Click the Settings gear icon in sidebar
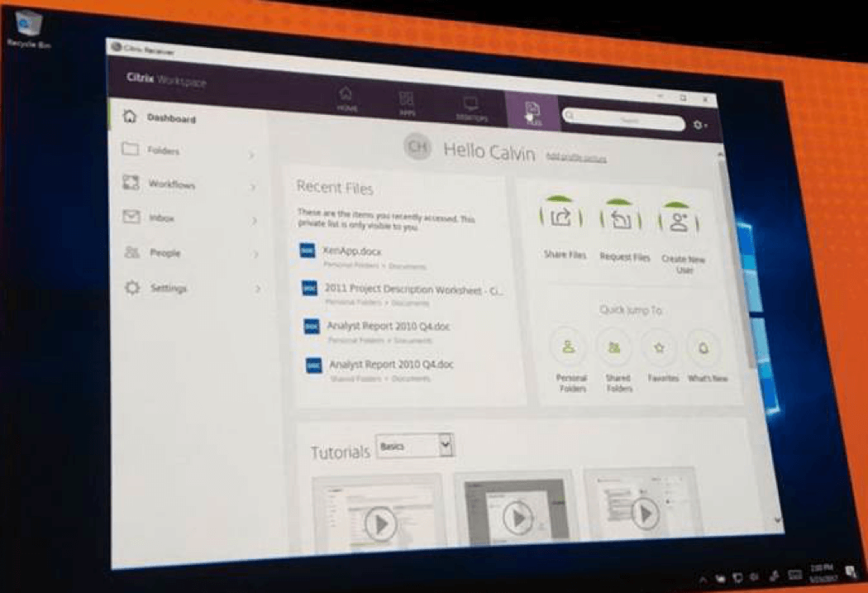The height and width of the screenshot is (593, 868). click(132, 287)
